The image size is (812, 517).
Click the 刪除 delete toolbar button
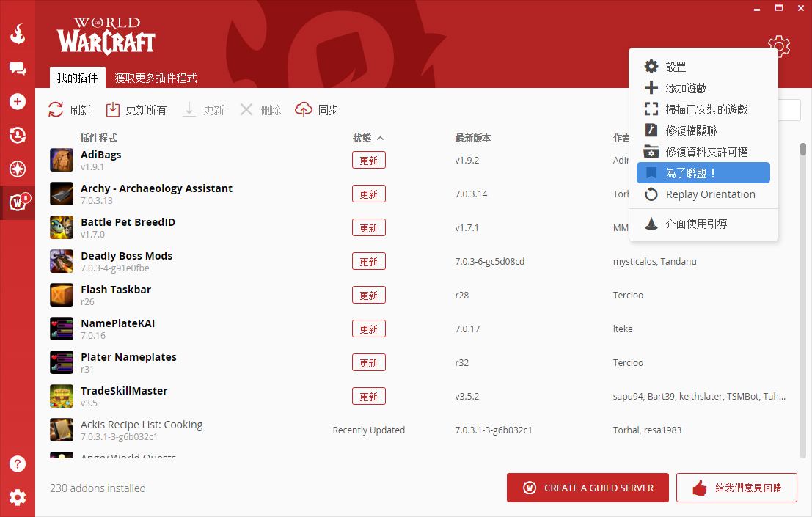(260, 110)
